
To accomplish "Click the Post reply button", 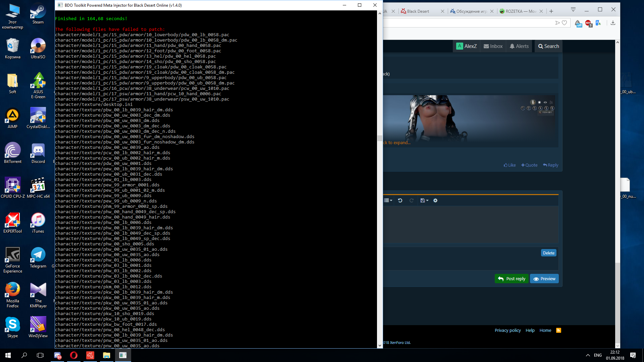I will pos(512,279).
